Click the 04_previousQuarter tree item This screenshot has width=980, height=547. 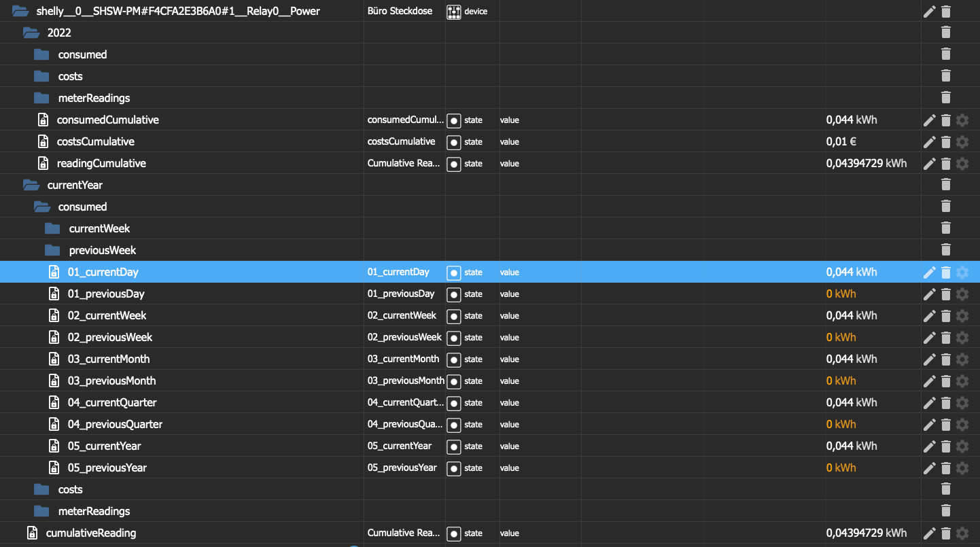tap(115, 424)
